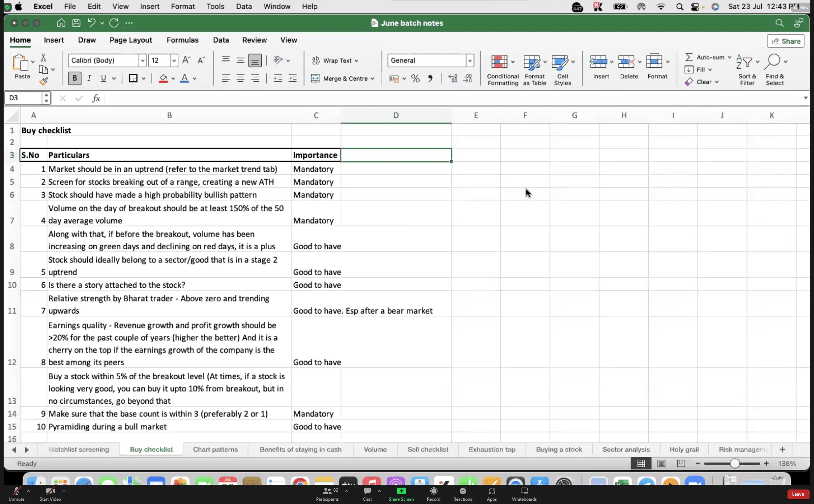Viewport: 814px width, 504px height.
Task: Toggle Italic formatting button
Action: (89, 78)
